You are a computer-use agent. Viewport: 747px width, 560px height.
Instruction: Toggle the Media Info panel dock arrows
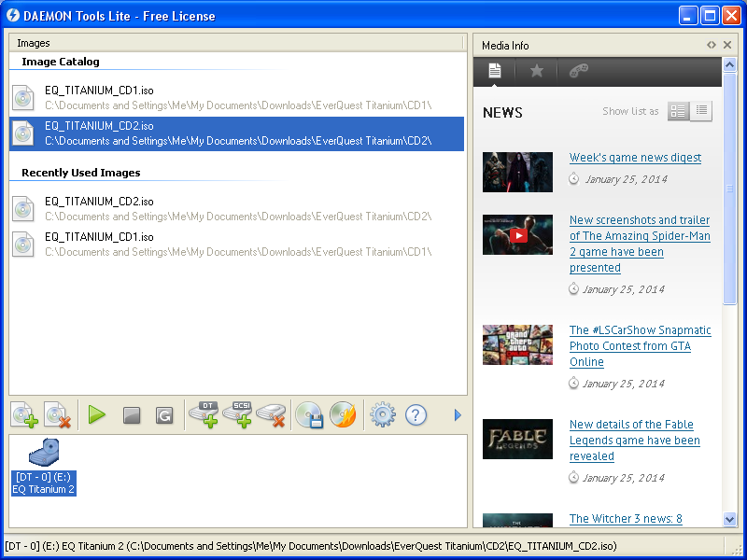[x=712, y=44]
